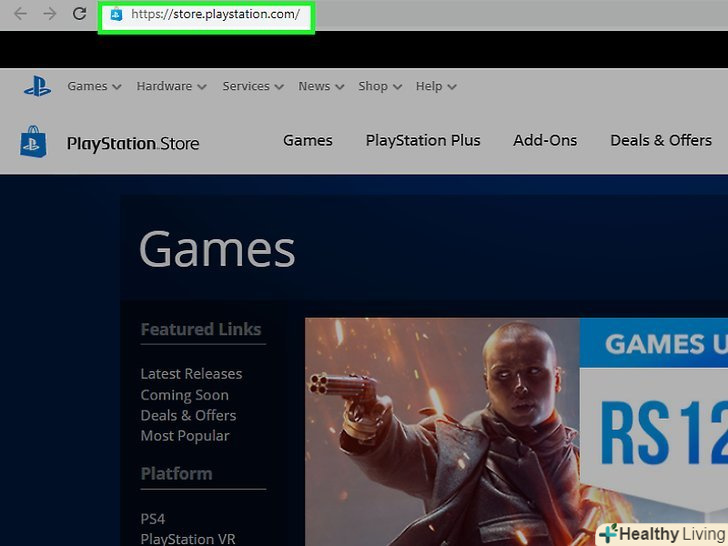Open the Help dropdown menu
The height and width of the screenshot is (546, 728).
(436, 86)
